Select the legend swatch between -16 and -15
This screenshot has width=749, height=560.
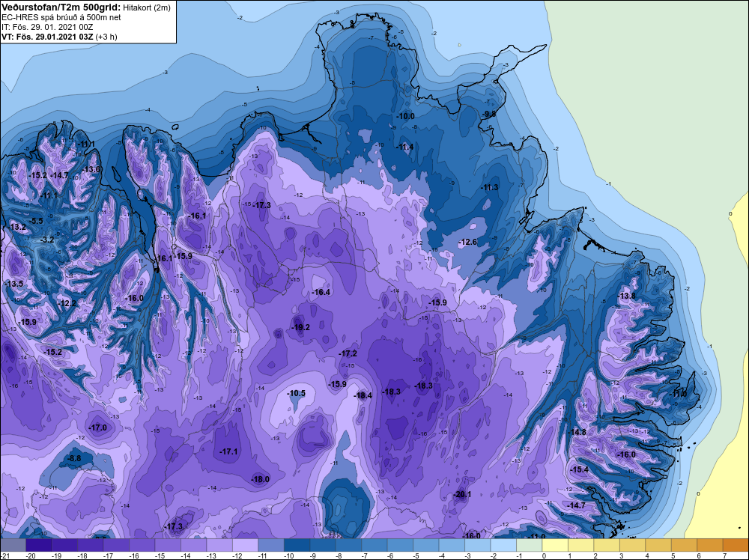point(142,545)
